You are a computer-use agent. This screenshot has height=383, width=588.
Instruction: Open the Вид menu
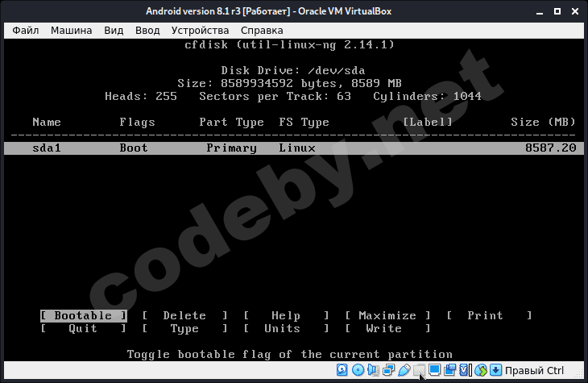point(114,31)
